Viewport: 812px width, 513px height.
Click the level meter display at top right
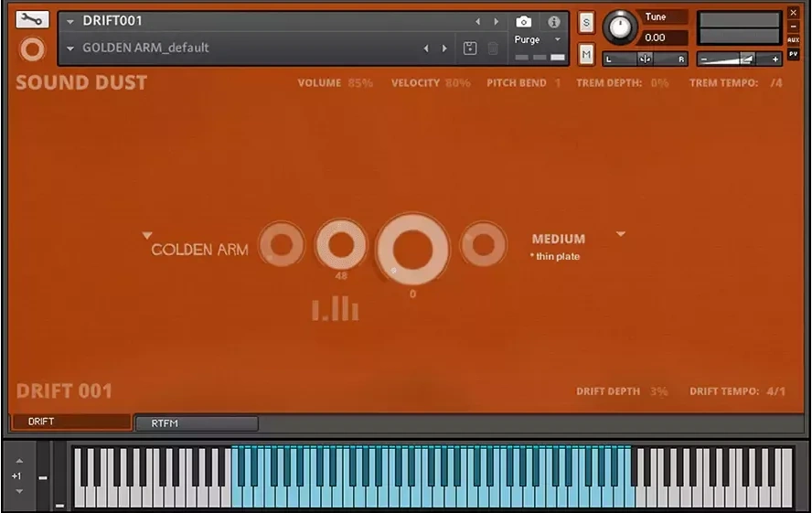[739, 28]
